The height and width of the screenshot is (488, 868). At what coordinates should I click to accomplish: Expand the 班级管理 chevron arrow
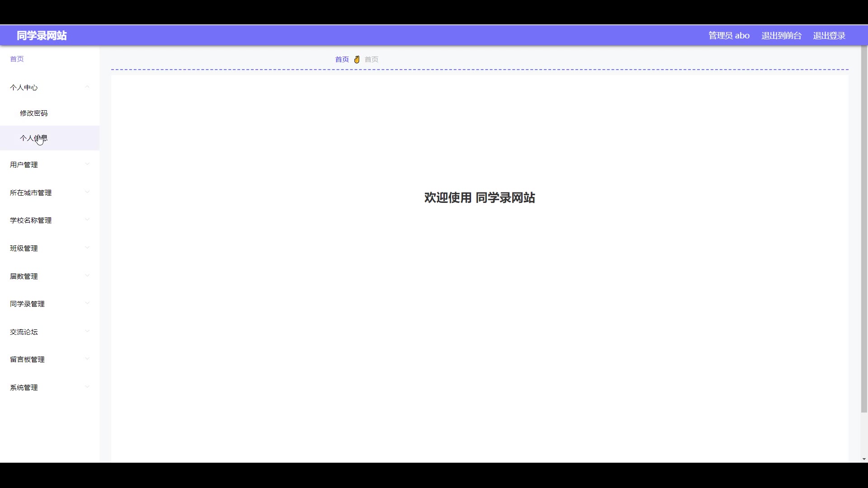click(x=87, y=248)
